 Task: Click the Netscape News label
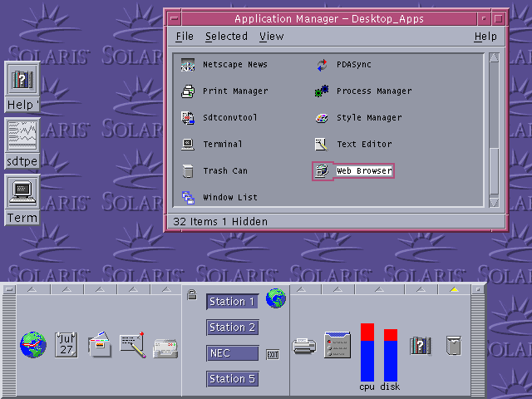click(x=234, y=65)
